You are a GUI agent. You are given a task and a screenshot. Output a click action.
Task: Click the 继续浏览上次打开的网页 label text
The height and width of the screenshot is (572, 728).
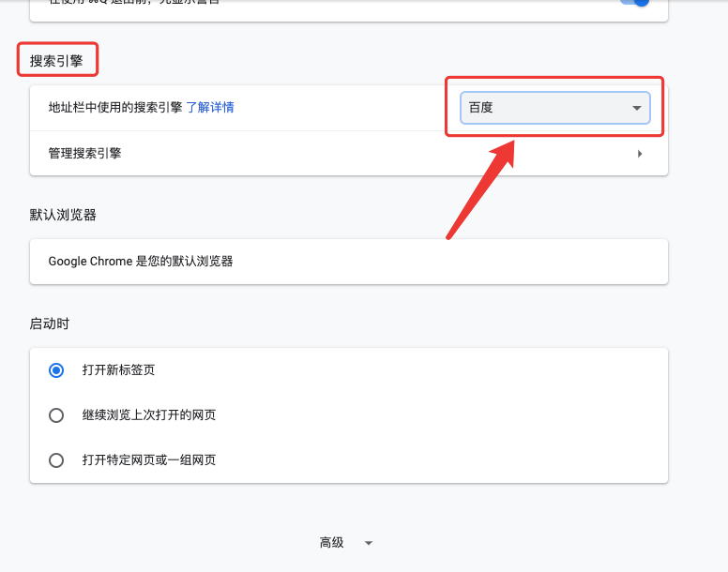[x=149, y=414]
